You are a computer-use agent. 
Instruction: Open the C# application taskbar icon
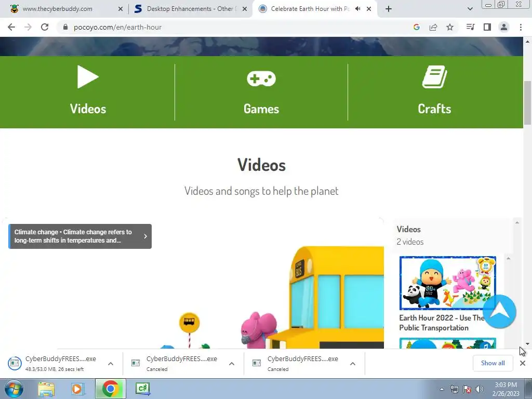click(142, 389)
